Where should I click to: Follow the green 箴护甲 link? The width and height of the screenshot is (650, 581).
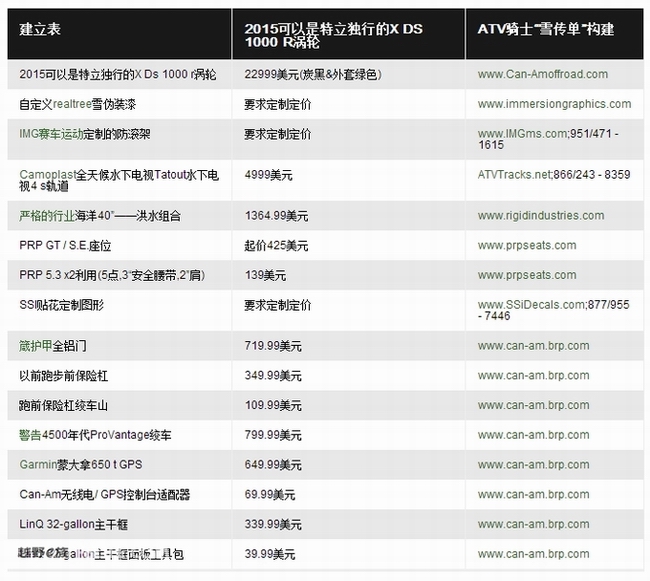pos(36,346)
